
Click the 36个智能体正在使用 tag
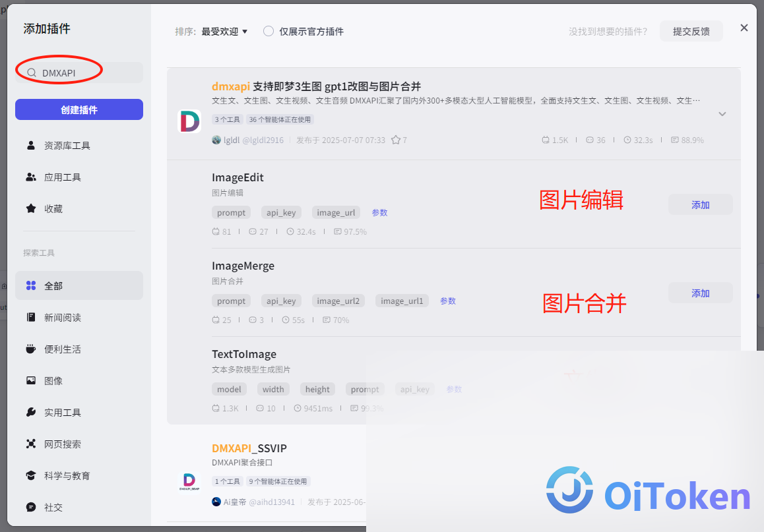[280, 119]
